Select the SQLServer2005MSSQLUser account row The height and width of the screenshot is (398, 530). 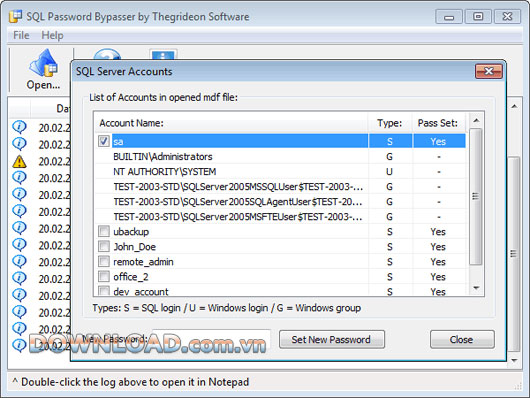pyautogui.click(x=281, y=187)
